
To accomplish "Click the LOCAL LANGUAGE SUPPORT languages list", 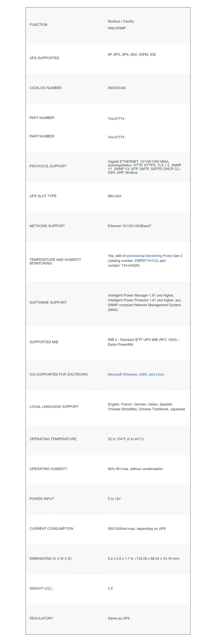I will click(146, 406).
